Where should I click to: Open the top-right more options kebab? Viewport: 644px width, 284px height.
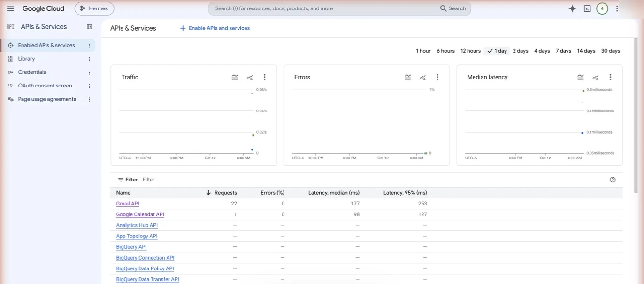617,8
